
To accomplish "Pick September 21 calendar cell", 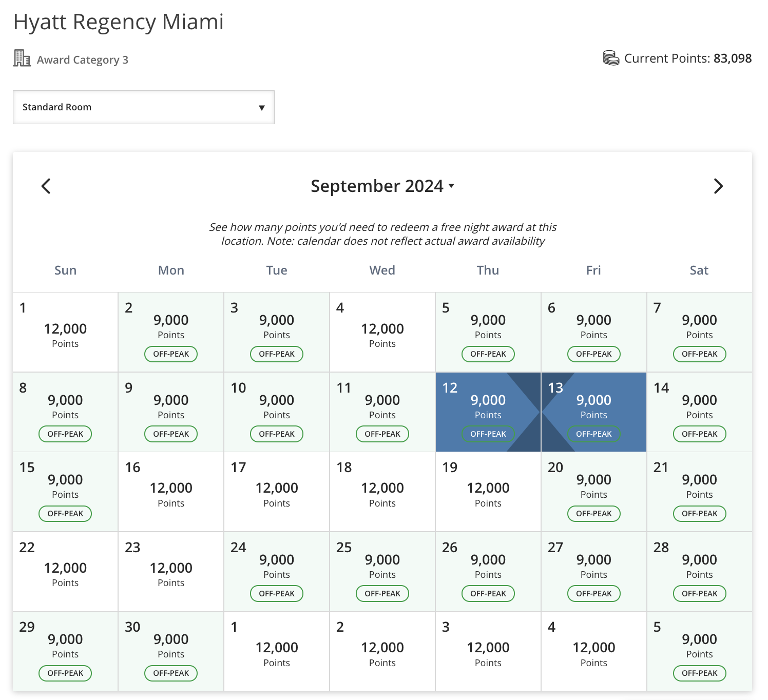I will 700,492.
